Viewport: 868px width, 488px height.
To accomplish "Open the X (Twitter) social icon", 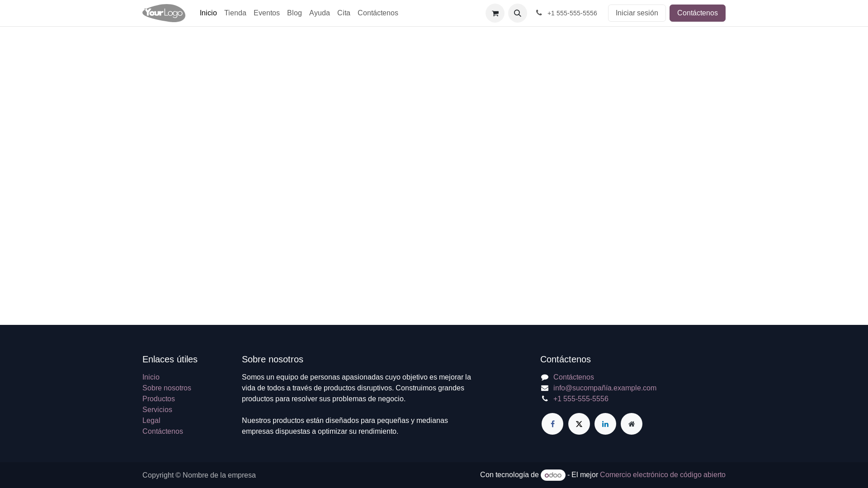I will click(x=579, y=424).
